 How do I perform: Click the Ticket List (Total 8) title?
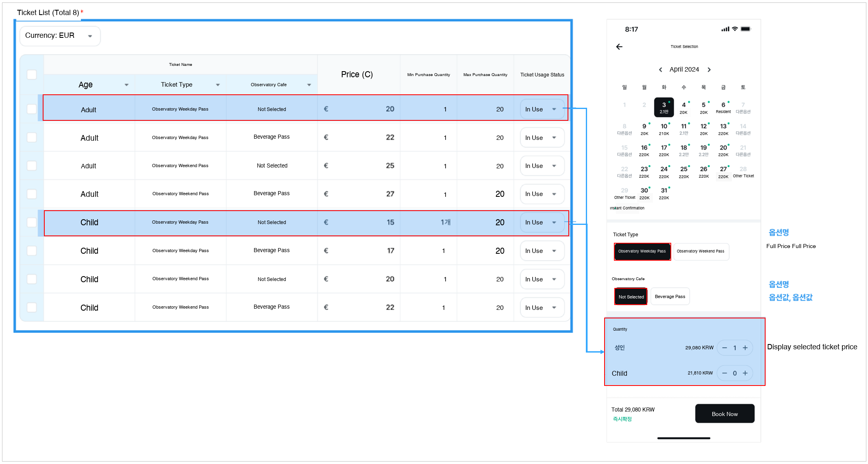(x=48, y=13)
